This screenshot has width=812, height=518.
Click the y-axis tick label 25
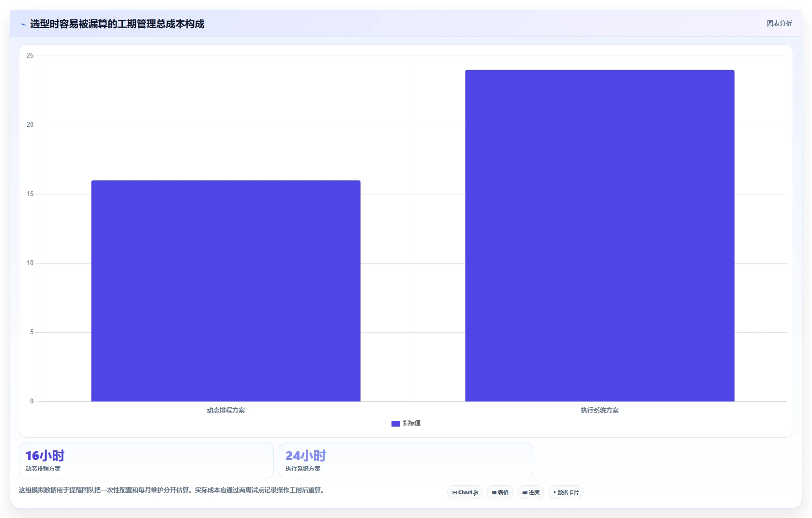30,56
